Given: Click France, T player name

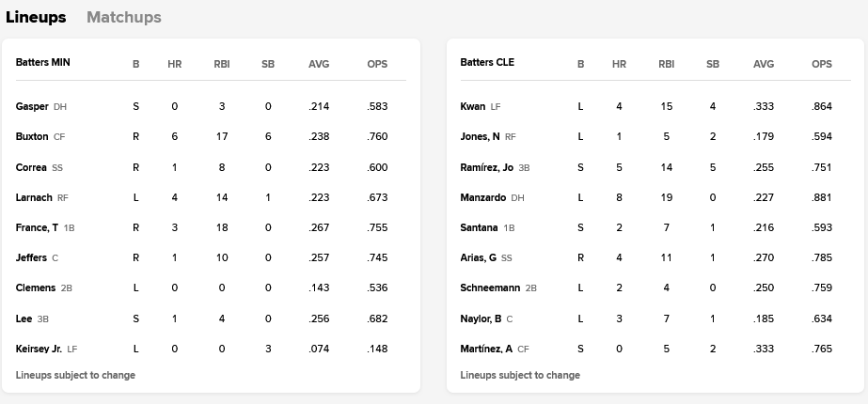Looking at the screenshot, I should [x=38, y=227].
